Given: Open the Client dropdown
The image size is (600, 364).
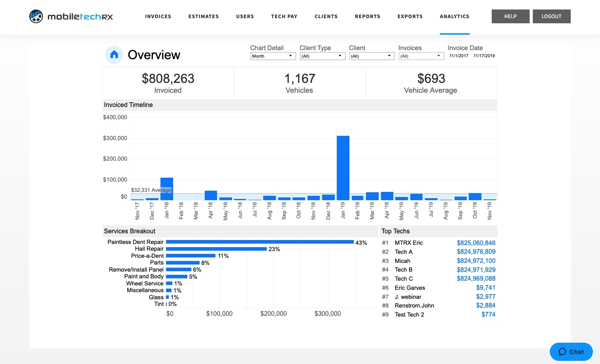Looking at the screenshot, I should [372, 56].
